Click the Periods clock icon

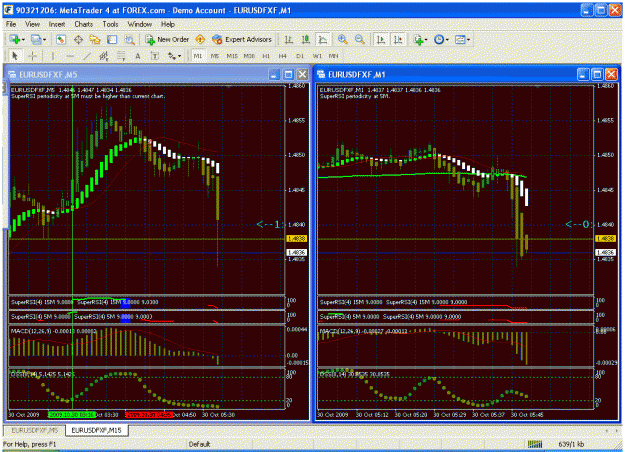click(x=439, y=39)
